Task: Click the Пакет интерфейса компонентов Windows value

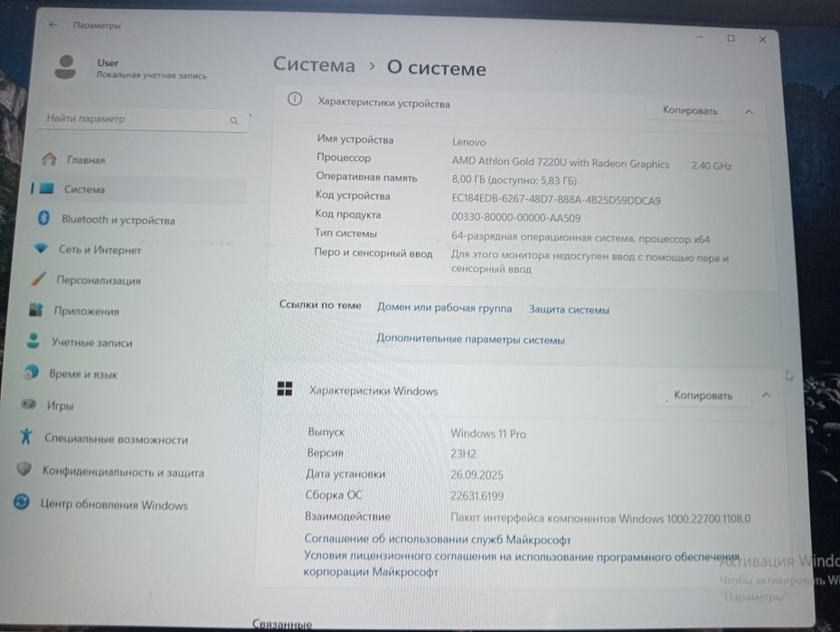Action: 600,518
